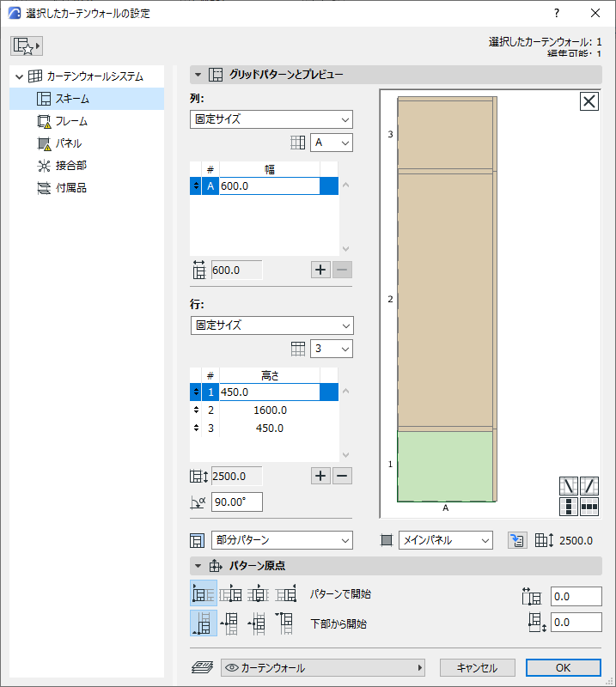Viewport: 616px width, 687px height.
Task: Add a new row with plus button
Action: [320, 476]
